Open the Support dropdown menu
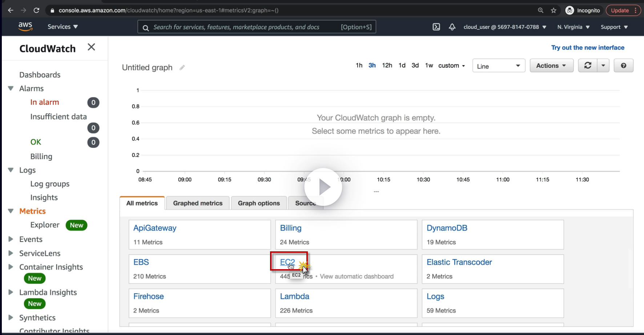The height and width of the screenshot is (335, 644). (614, 27)
